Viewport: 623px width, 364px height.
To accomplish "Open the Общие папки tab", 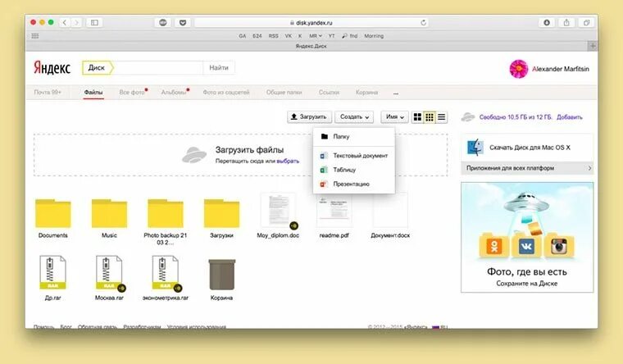I will point(284,92).
